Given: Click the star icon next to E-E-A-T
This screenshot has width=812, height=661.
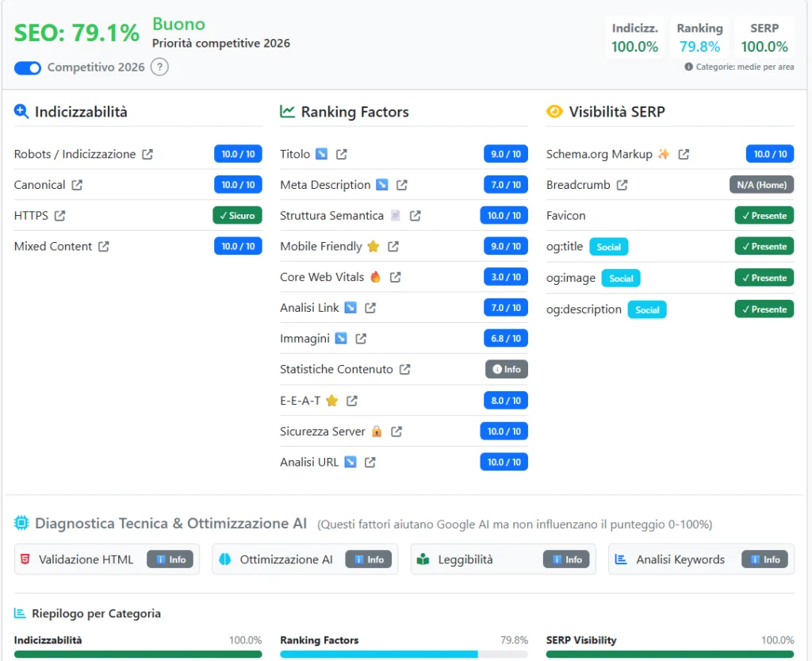Looking at the screenshot, I should click(x=332, y=400).
